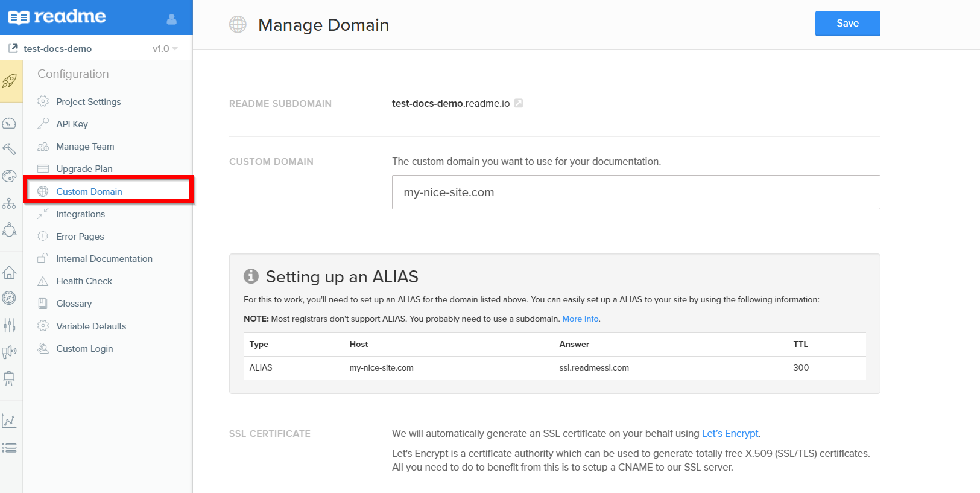The width and height of the screenshot is (980, 493).
Task: Click the external link icon after test-docs-demo.readme.io
Action: (518, 103)
